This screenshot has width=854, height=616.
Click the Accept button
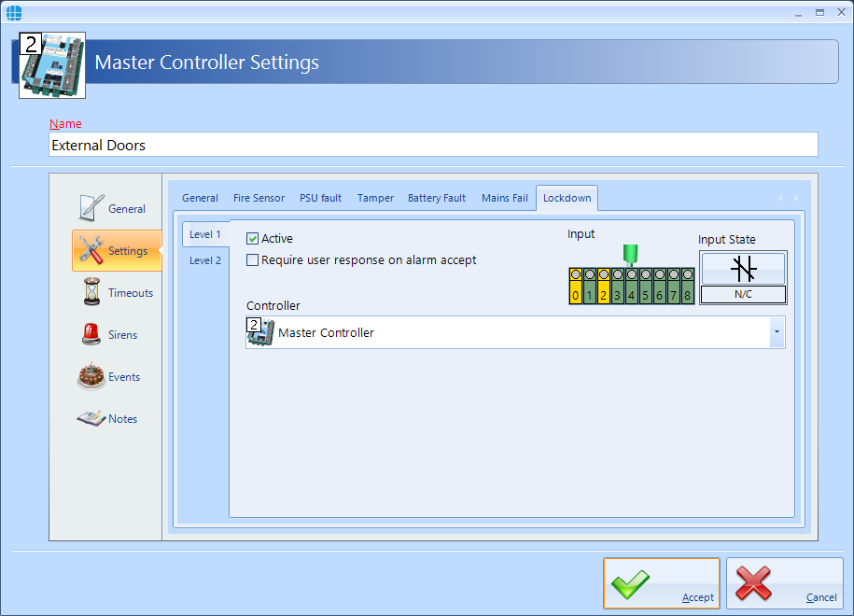pyautogui.click(x=661, y=583)
